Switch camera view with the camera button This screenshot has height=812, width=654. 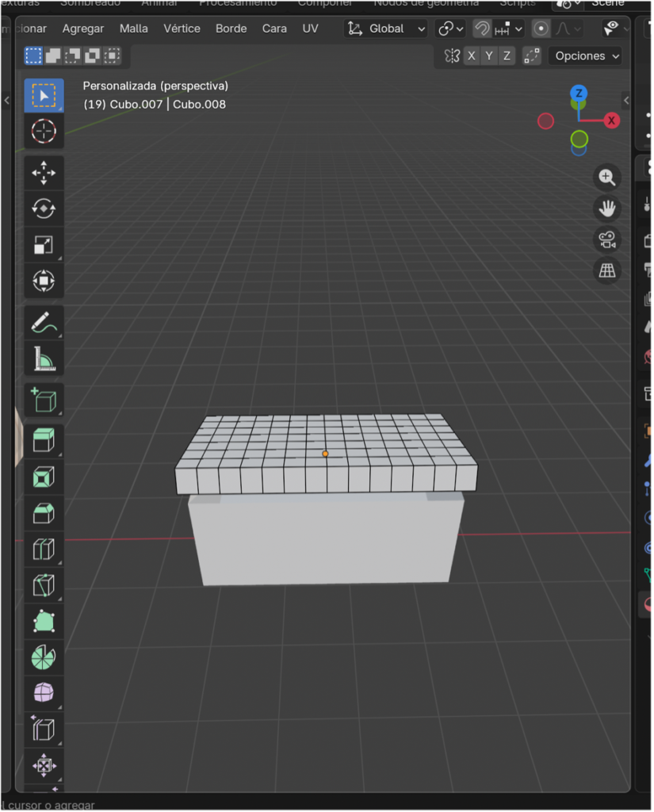pos(607,239)
